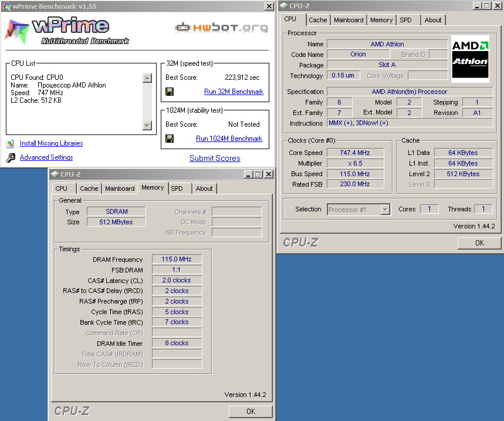Run the 32M Benchmark
The image size is (504, 421).
pyautogui.click(x=234, y=92)
